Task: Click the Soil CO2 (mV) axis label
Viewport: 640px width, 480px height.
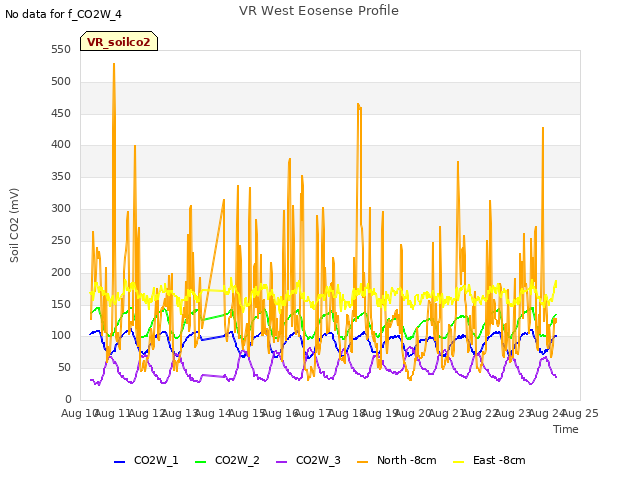Action: pyautogui.click(x=14, y=225)
